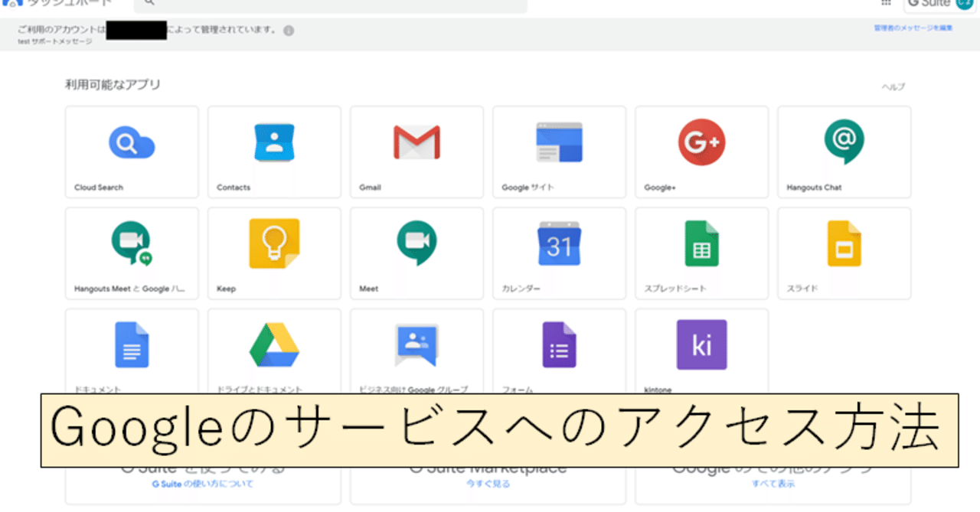Open the Cloud Search app icon

click(x=132, y=142)
